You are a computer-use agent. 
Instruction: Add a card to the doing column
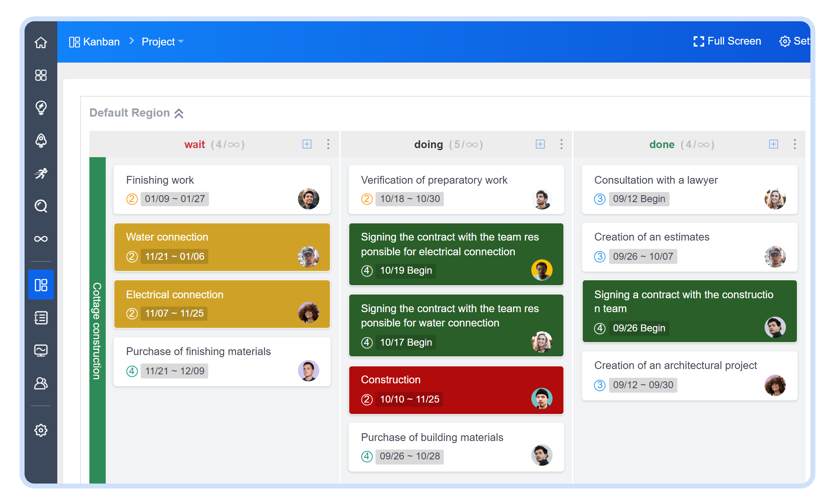point(540,144)
